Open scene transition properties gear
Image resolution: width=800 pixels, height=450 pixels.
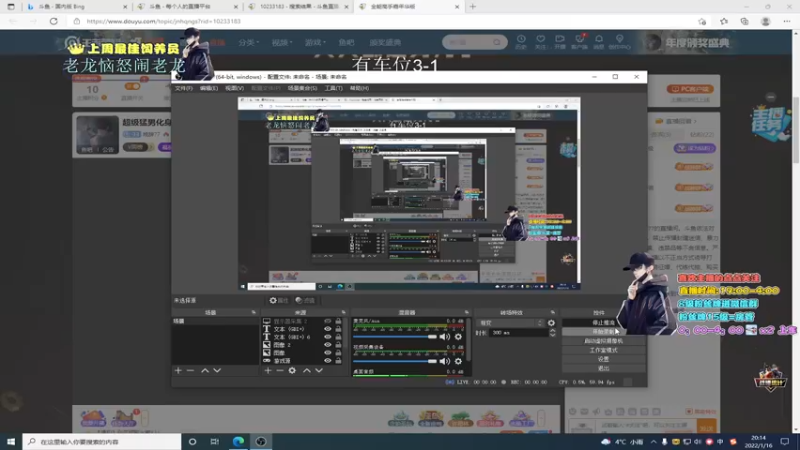tap(551, 323)
